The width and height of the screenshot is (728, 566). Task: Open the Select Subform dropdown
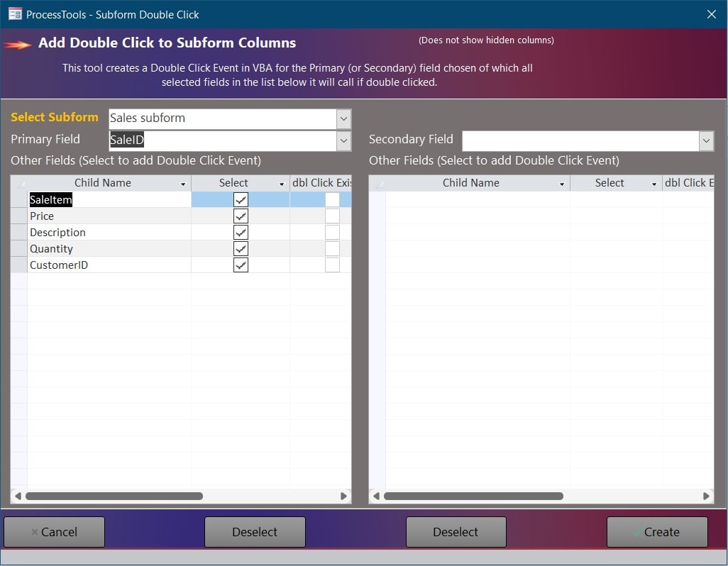click(343, 118)
